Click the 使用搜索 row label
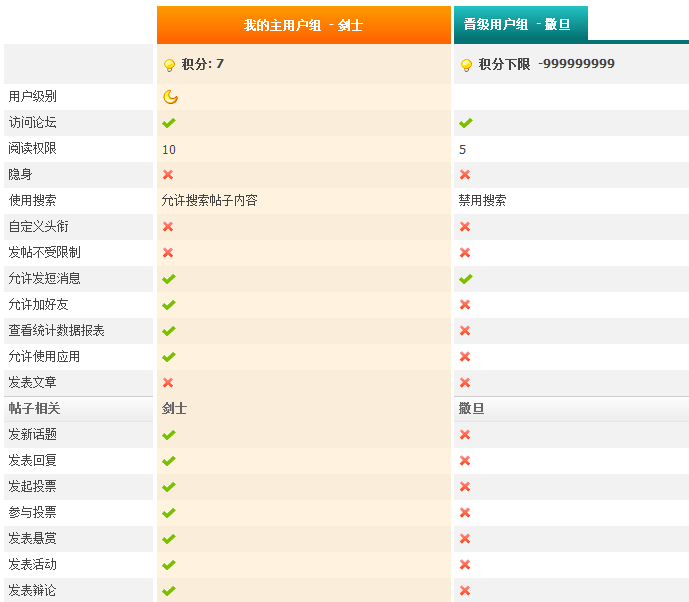This screenshot has width=689, height=602. [33, 200]
